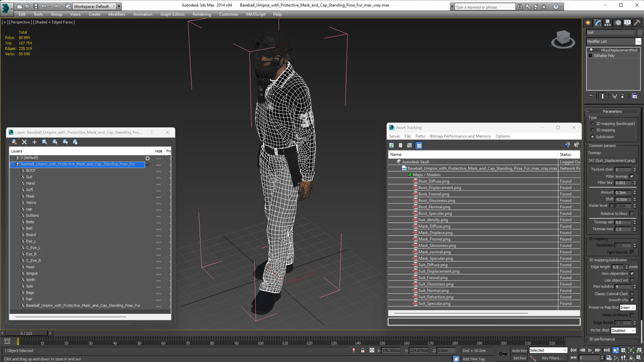Enable the Use object mtl checkbox

point(632,280)
